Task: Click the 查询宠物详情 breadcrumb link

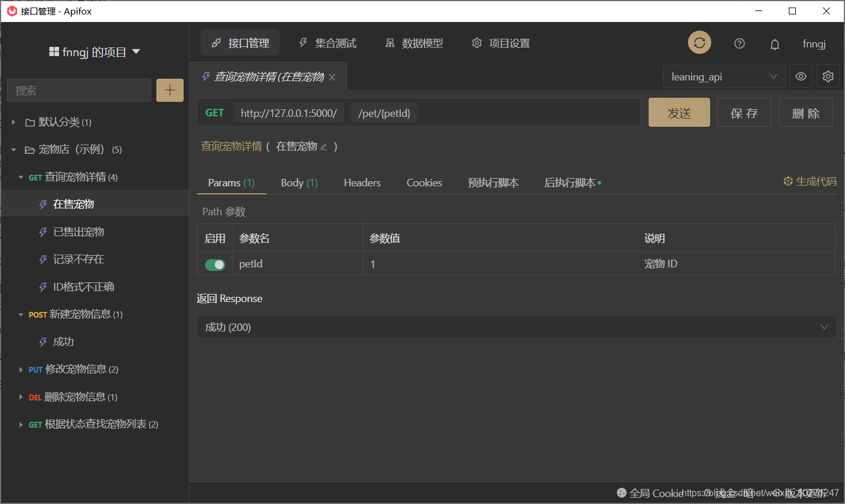Action: click(231, 146)
